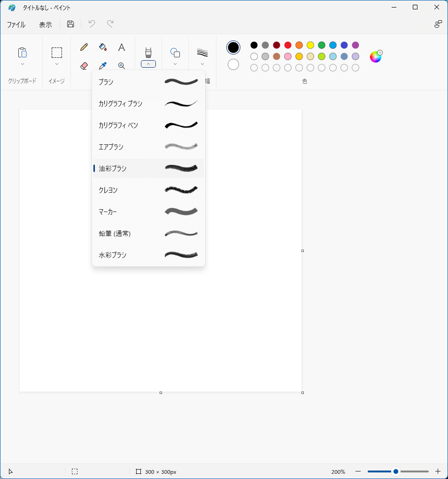Pick the lavender color swatch
Image resolution: width=448 pixels, height=479 pixels.
[x=355, y=56]
